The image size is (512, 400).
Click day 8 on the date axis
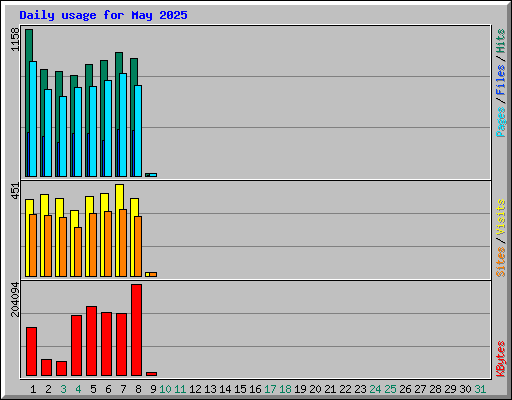[x=138, y=389]
